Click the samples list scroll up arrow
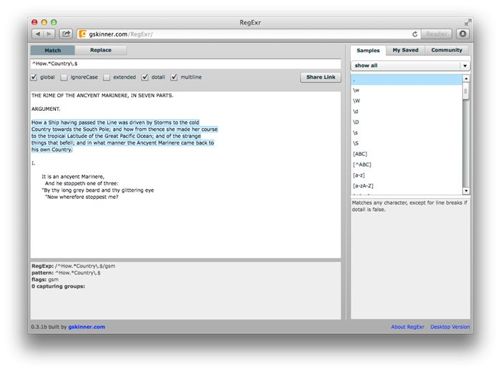Image resolution: width=501 pixels, height=372 pixels. point(466,79)
